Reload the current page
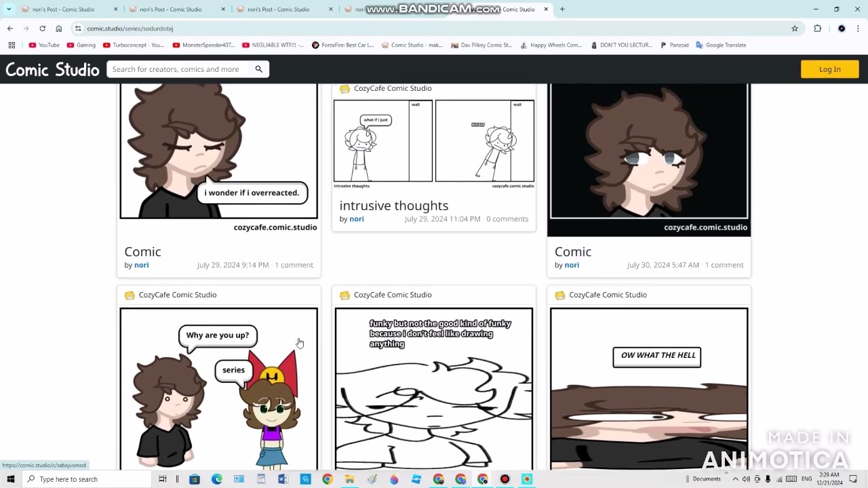 coord(42,28)
